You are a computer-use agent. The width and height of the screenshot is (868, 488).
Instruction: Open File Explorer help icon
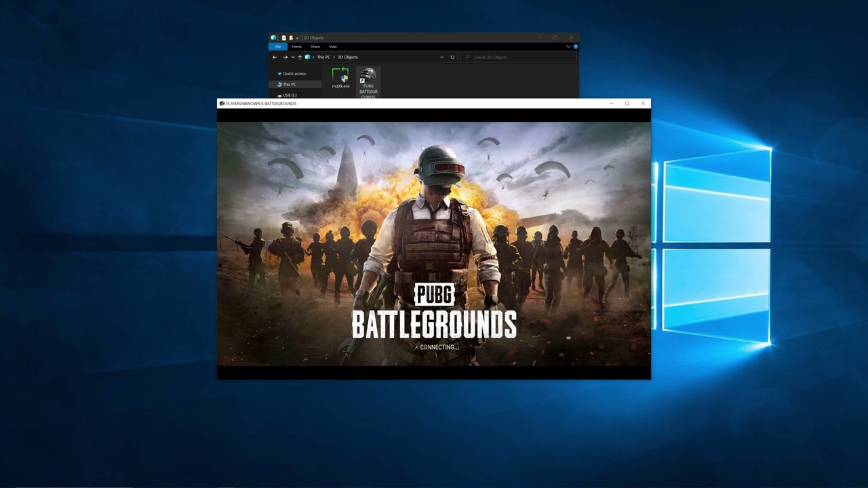click(x=576, y=47)
